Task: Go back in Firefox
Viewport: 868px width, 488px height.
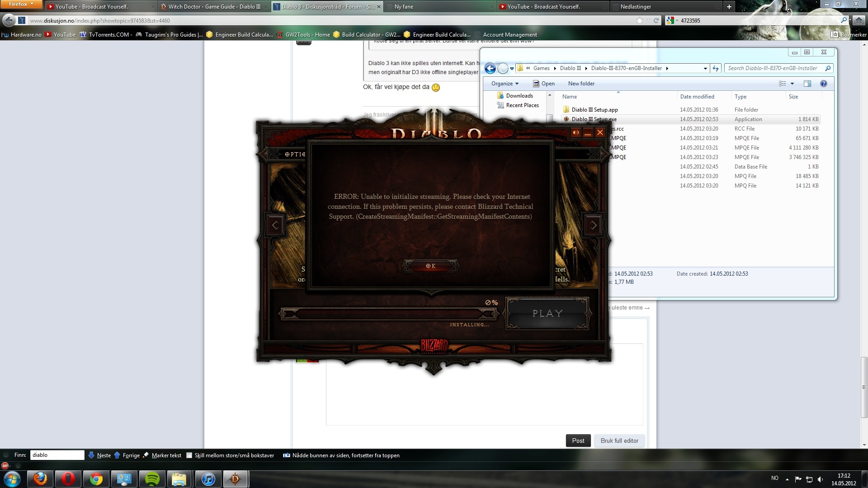Action: tap(9, 20)
